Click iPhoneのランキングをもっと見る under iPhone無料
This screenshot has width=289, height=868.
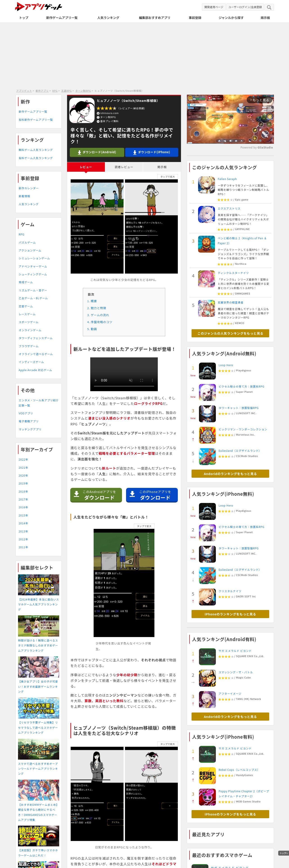(x=230, y=614)
